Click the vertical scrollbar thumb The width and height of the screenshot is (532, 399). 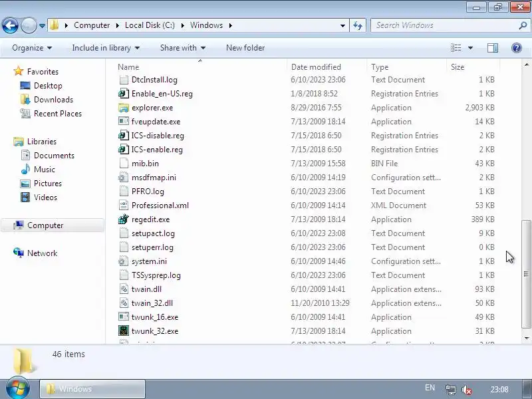pos(526,274)
